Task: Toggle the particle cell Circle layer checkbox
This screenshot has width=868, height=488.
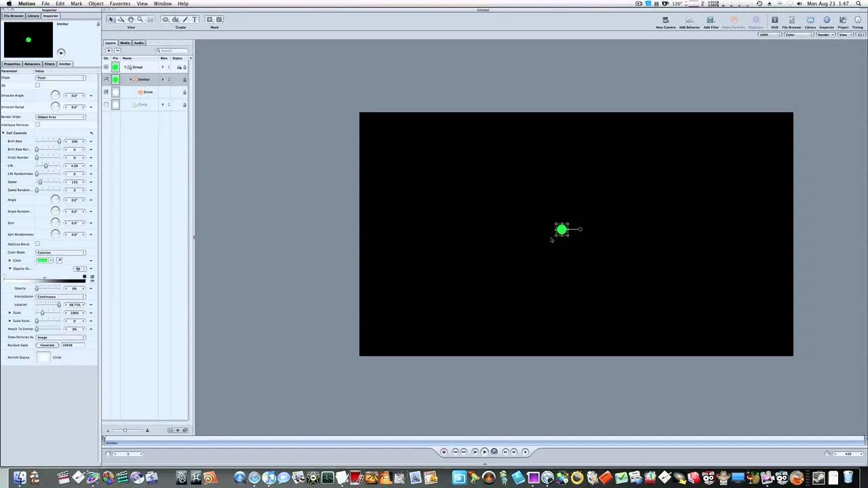Action: point(106,91)
